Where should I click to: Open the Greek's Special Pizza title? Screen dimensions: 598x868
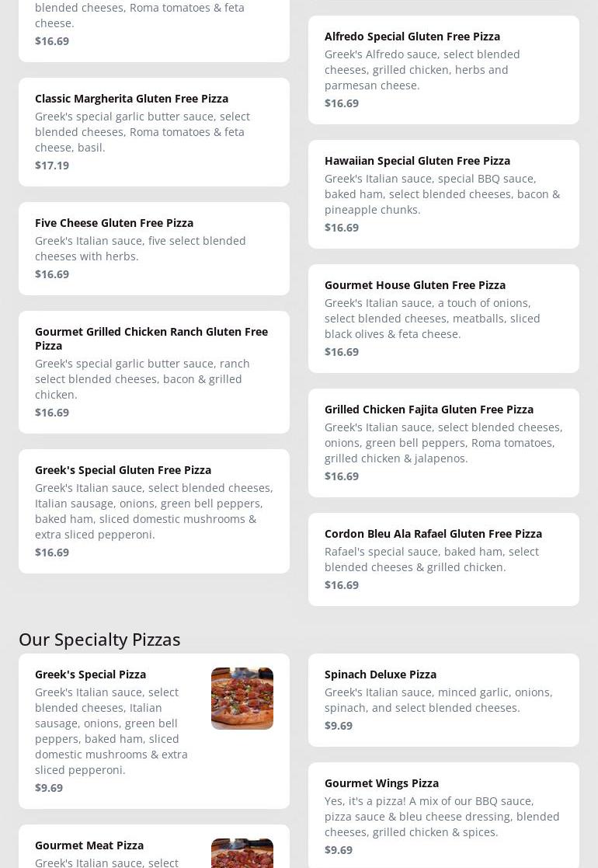point(90,675)
